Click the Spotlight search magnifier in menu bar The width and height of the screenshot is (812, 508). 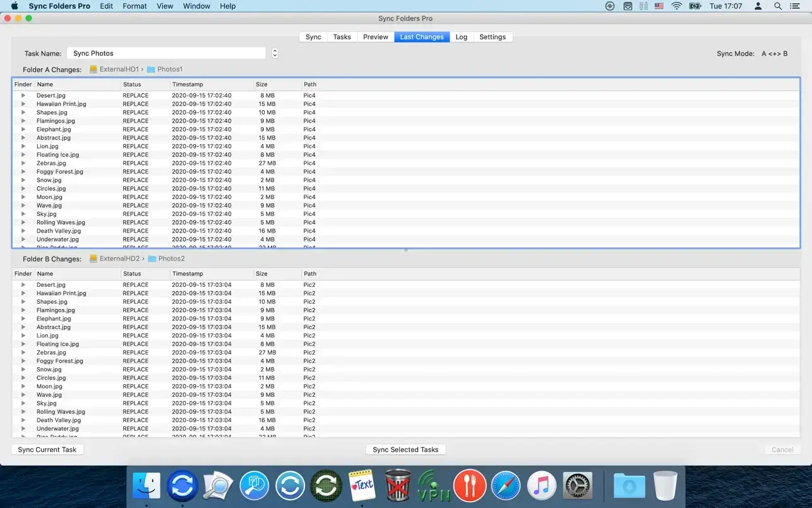point(778,6)
